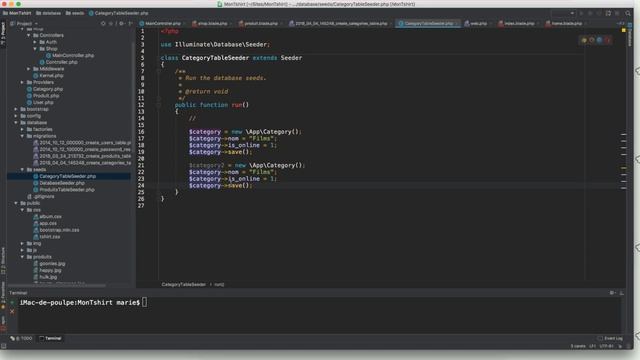Collapse the produits folder
The image size is (640, 360).
22,257
